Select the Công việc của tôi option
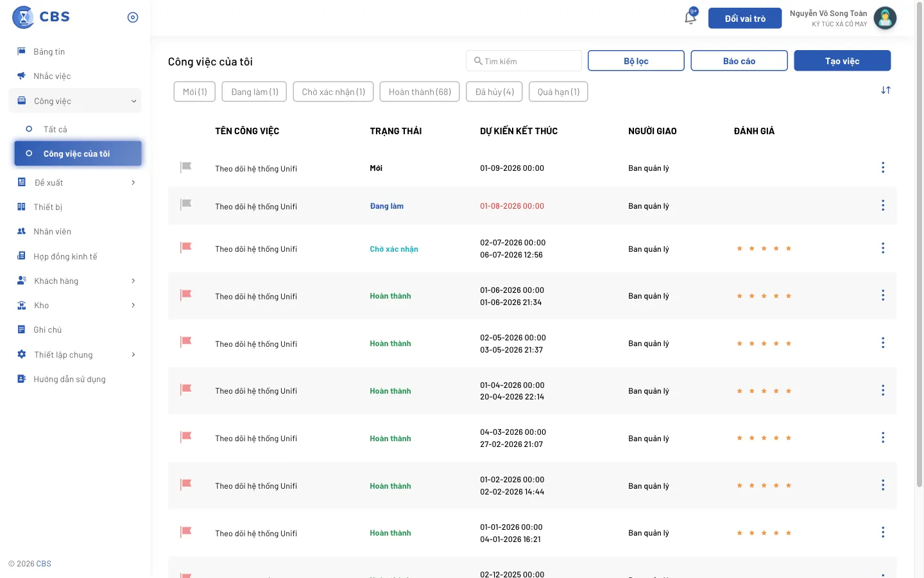 (x=78, y=153)
